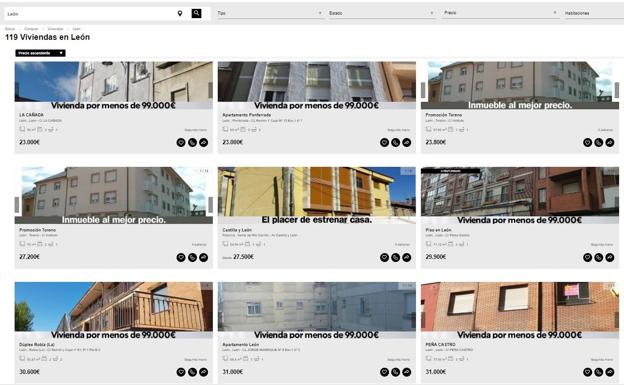Click phone icon on Dúplex Robla card
The image size is (624, 385).
pyautogui.click(x=192, y=372)
